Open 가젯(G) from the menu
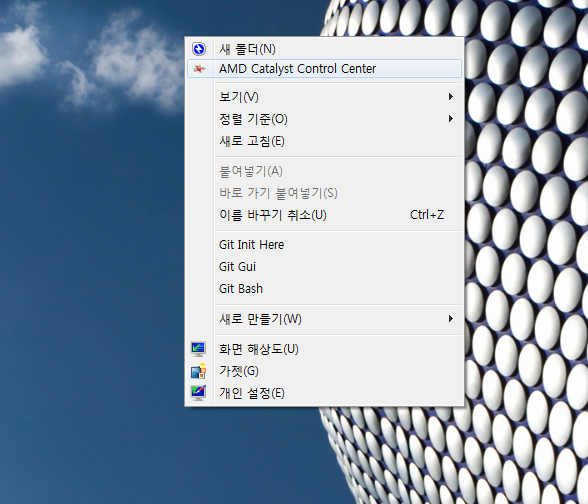 pos(324,371)
